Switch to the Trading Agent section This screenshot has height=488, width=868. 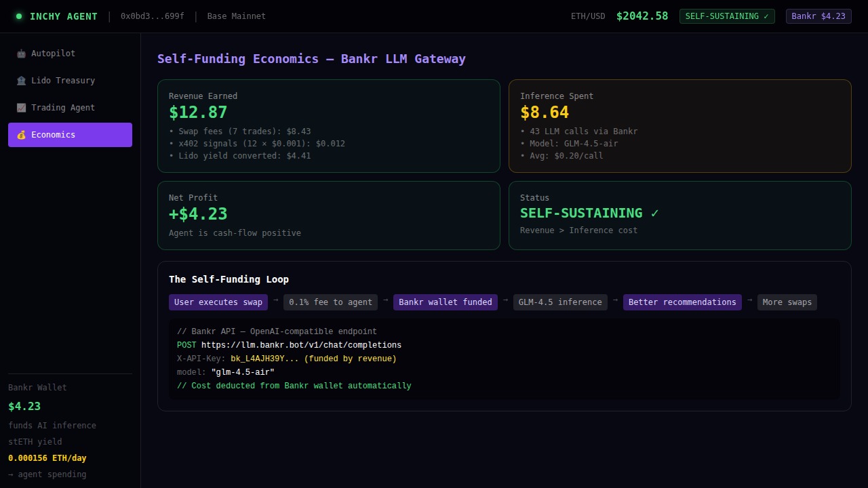[70, 108]
